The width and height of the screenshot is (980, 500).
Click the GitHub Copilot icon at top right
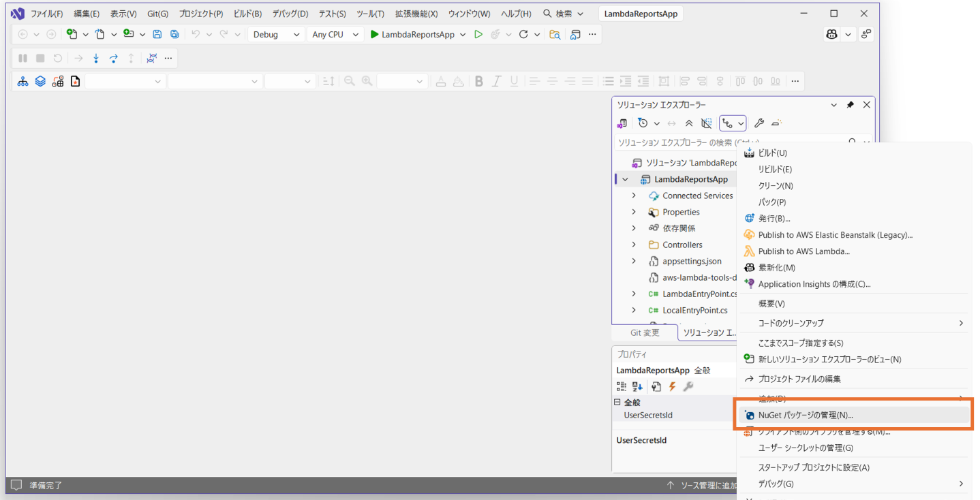[x=831, y=34]
